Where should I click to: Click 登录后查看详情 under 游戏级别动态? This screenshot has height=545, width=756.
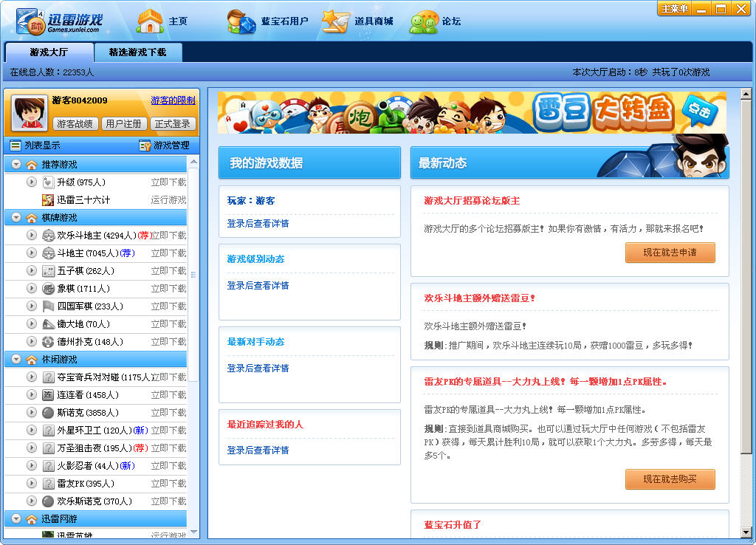[258, 286]
